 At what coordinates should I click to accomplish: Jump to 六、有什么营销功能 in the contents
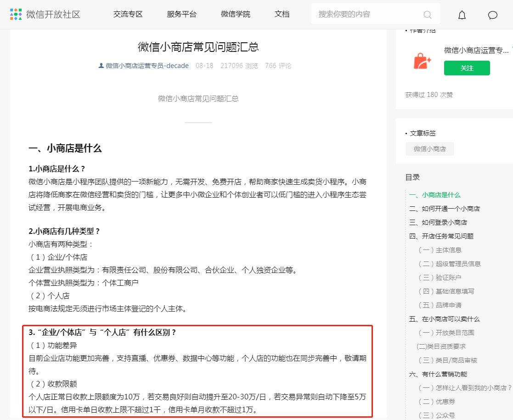(438, 374)
